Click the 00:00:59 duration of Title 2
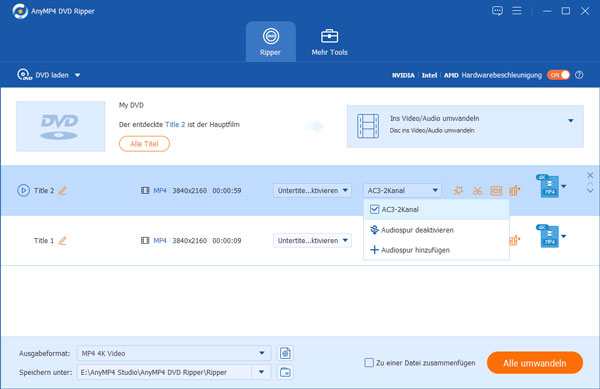The width and height of the screenshot is (600, 389). click(x=227, y=190)
